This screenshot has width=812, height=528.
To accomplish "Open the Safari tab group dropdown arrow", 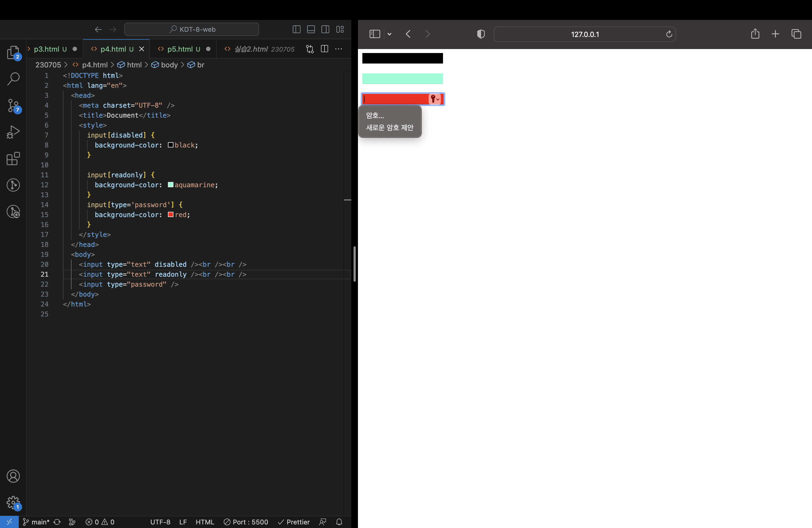I will click(389, 34).
